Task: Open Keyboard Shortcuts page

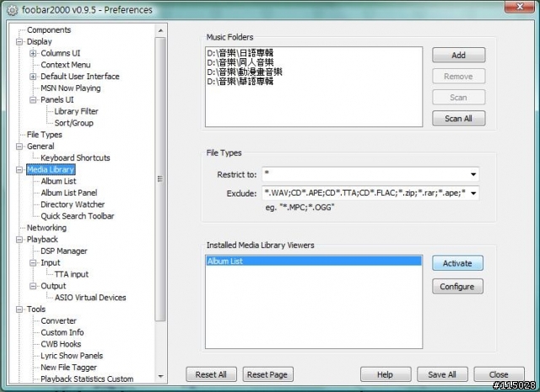Action: pyautogui.click(x=75, y=158)
